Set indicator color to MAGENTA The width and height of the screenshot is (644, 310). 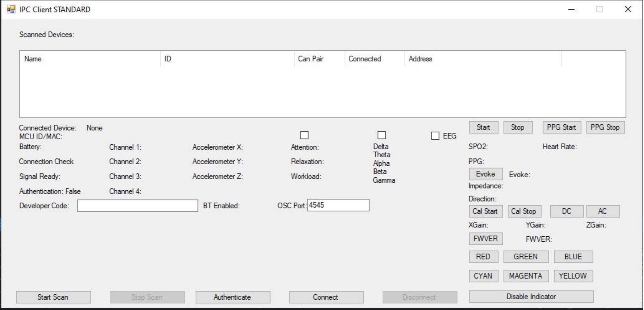tap(526, 276)
